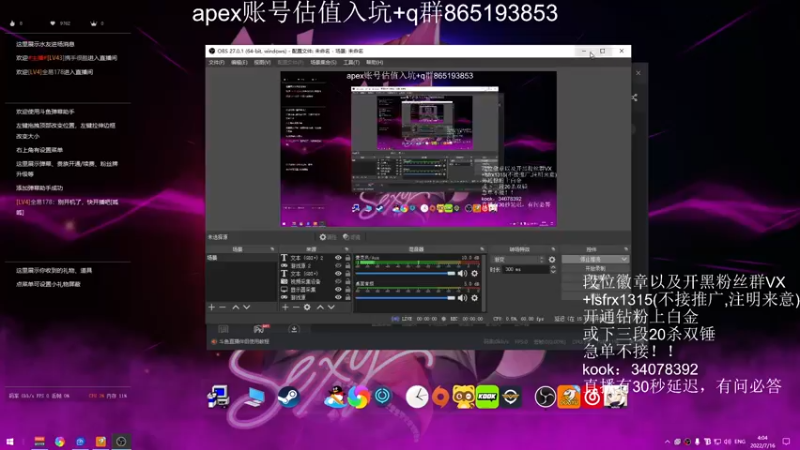Open 属性 properties button below preview

pos(328,237)
